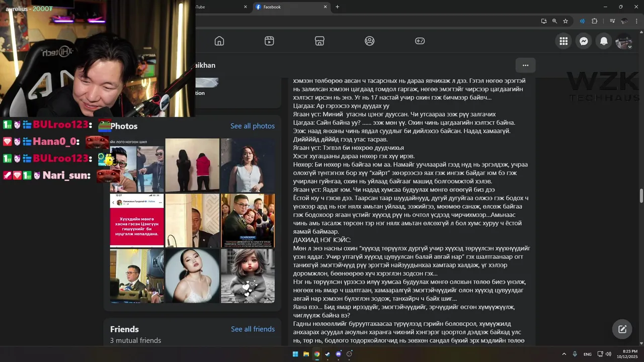The image size is (644, 362).
Task: Open photo of two people facing a wall
Action: point(192,165)
